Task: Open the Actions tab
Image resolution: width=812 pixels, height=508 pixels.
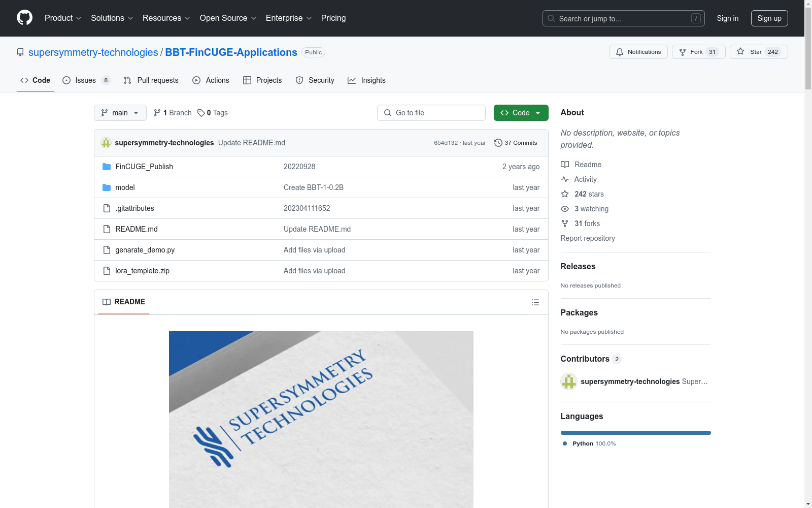Action: [x=211, y=80]
